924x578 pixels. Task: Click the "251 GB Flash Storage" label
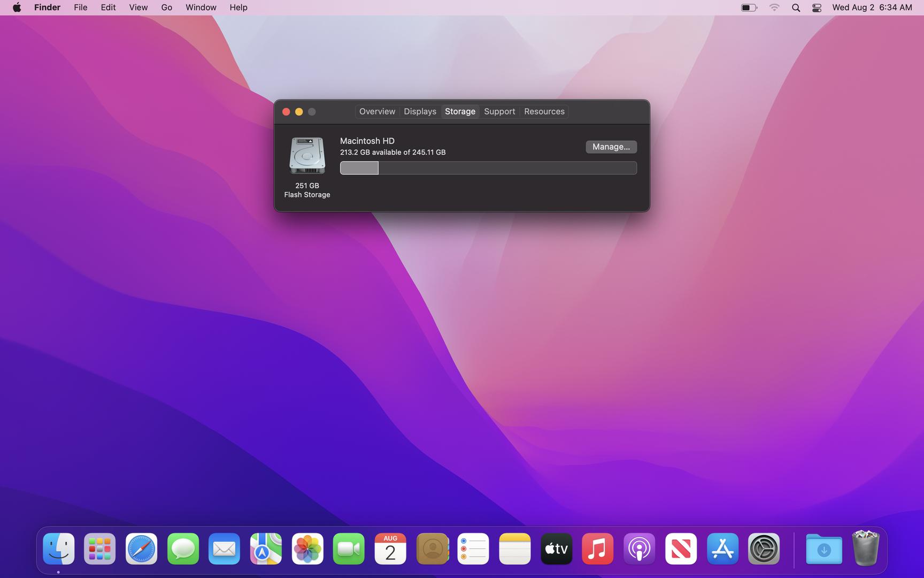click(307, 190)
